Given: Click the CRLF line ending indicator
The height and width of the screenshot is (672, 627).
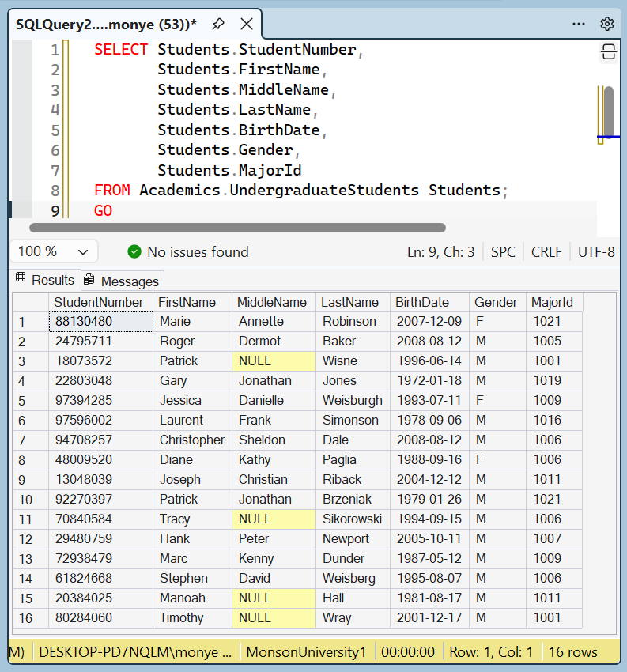Looking at the screenshot, I should [x=546, y=252].
